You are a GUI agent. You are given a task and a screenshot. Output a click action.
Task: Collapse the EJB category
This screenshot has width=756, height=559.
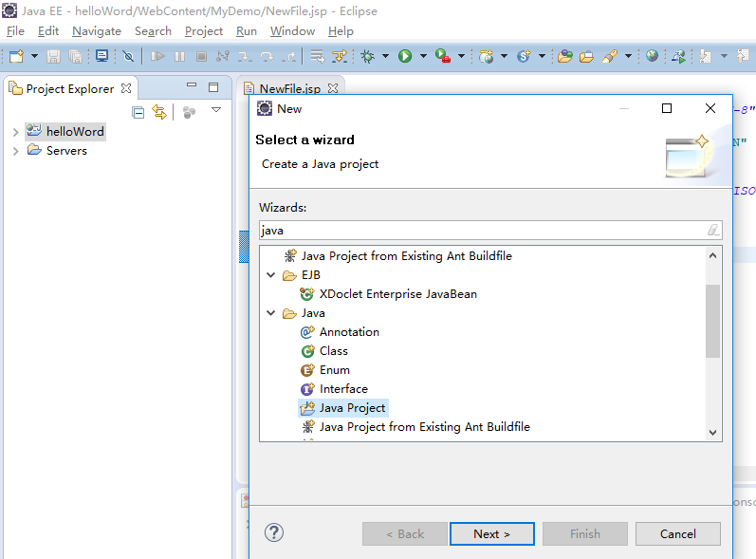[x=271, y=275]
